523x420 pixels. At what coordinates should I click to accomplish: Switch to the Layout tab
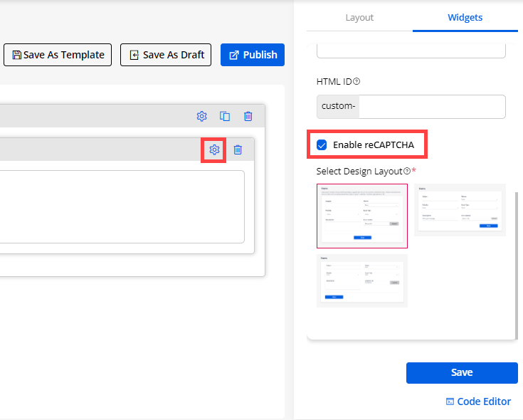coord(359,18)
